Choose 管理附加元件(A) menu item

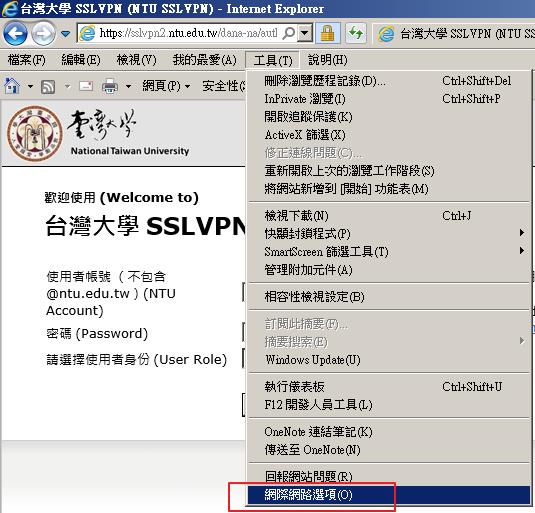coord(389,270)
